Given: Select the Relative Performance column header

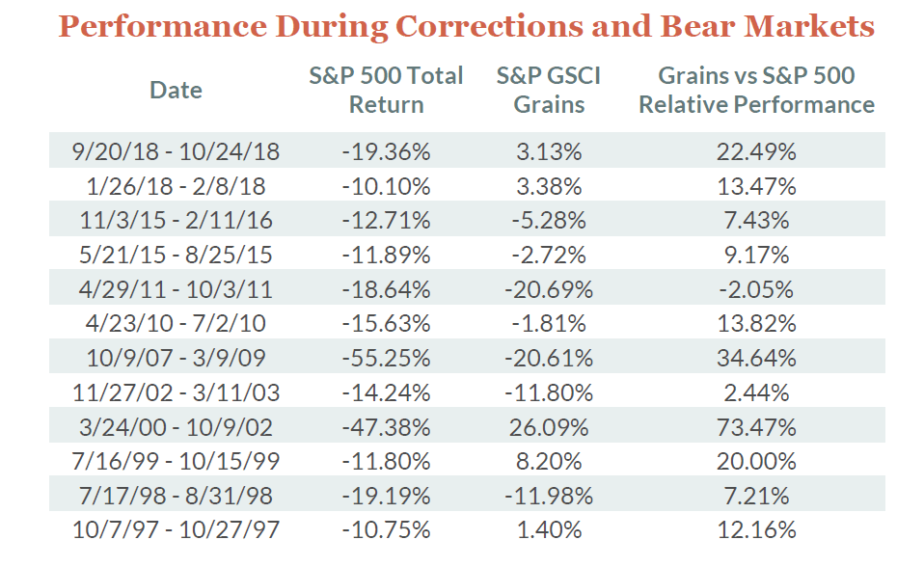Looking at the screenshot, I should tap(756, 90).
